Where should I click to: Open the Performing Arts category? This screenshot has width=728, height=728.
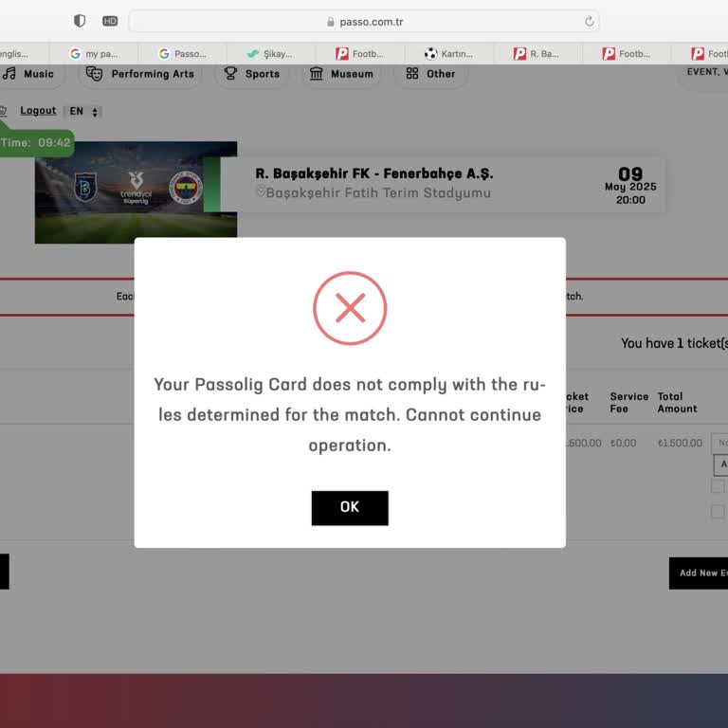(x=140, y=74)
